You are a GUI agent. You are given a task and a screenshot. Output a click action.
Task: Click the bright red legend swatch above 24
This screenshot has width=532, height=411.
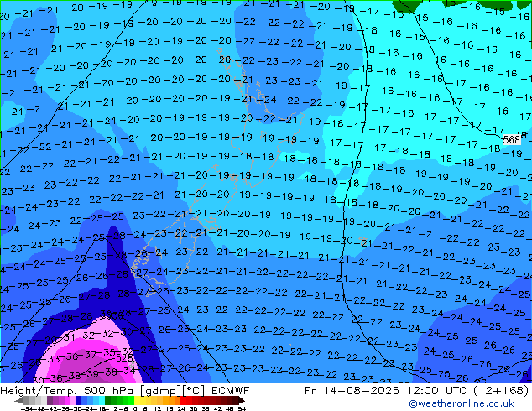(x=184, y=400)
